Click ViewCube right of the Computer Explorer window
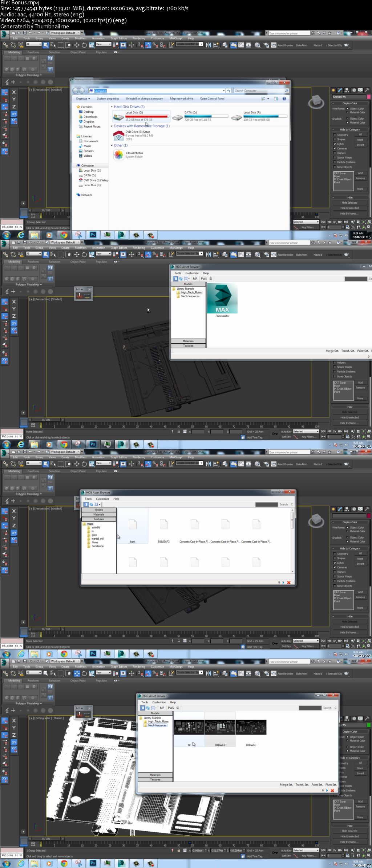The width and height of the screenshot is (372, 868). click(316, 101)
